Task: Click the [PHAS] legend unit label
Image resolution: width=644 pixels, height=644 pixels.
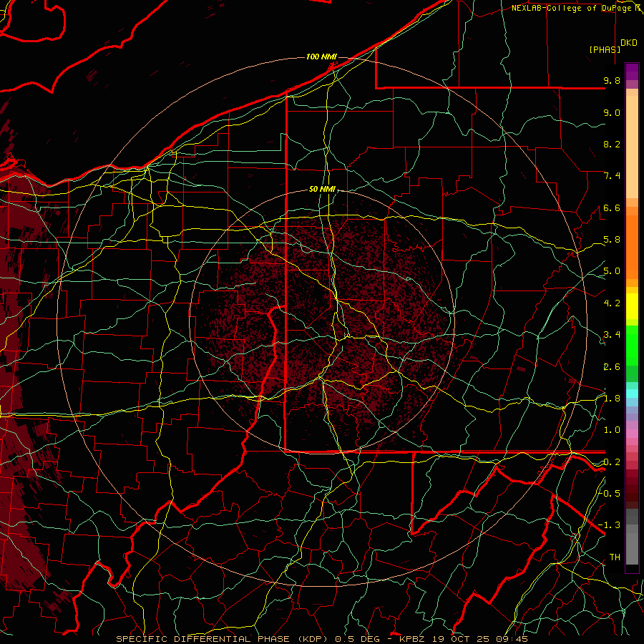Action: pos(605,49)
